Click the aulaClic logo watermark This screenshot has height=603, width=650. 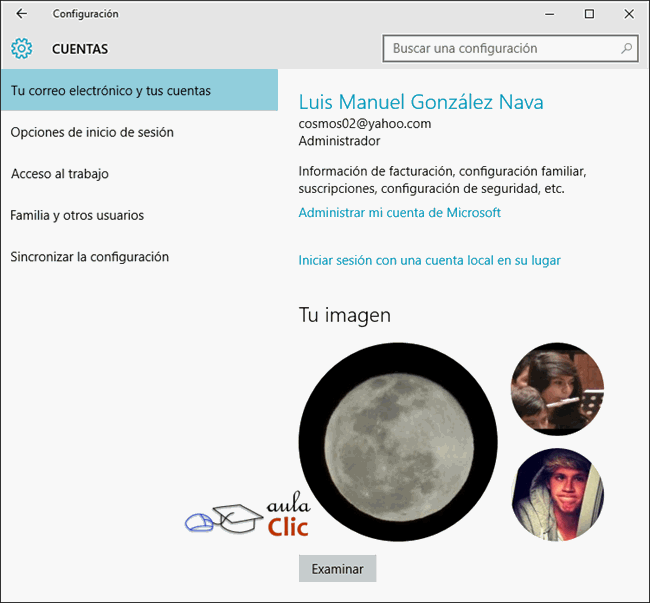tap(250, 517)
